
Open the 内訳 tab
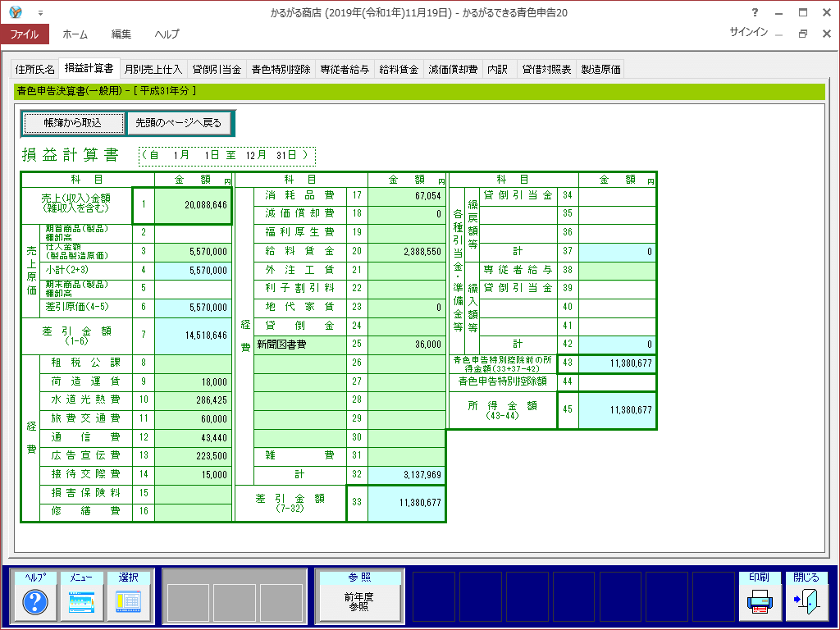[x=498, y=69]
